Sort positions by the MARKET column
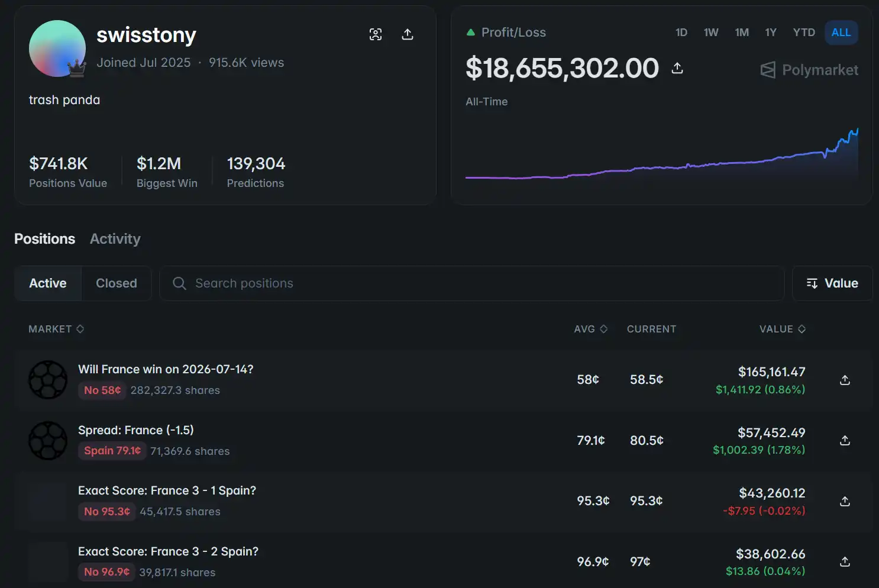Screen dimensions: 879x588 point(56,329)
